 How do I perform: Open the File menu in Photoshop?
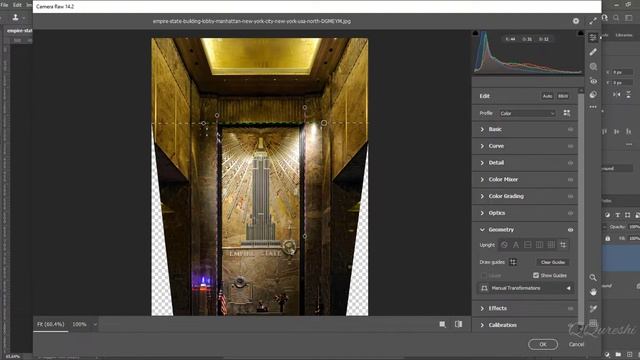point(4,5)
